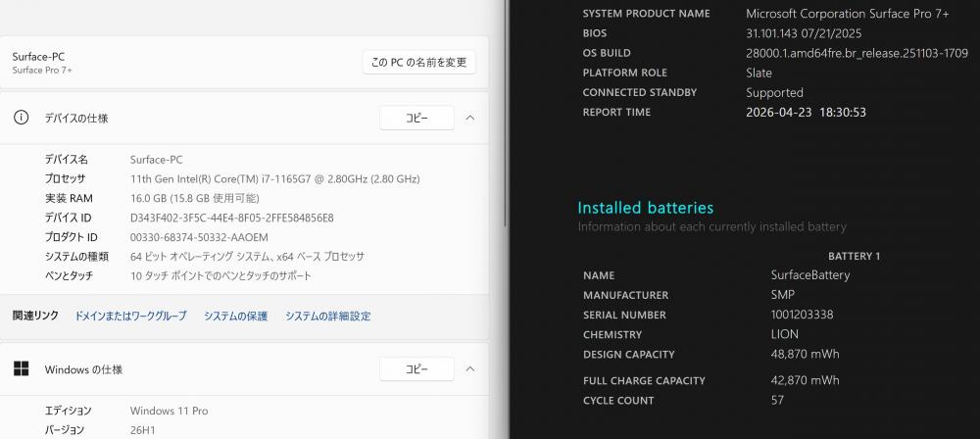Viewport: 980px width, 439px height.
Task: Select the design capacity 48,870 mWh
Action: 805,354
